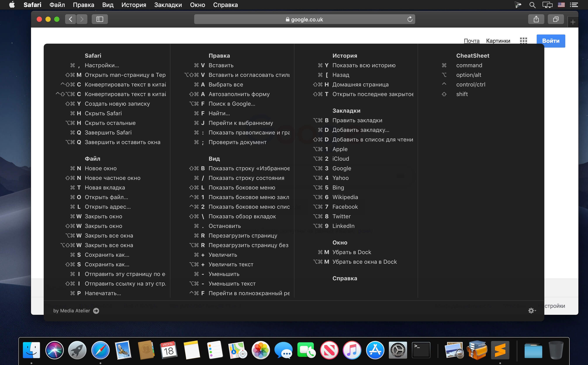The height and width of the screenshot is (365, 588).
Task: Click the Убрать в Dock shortcut row
Action: coord(344,252)
